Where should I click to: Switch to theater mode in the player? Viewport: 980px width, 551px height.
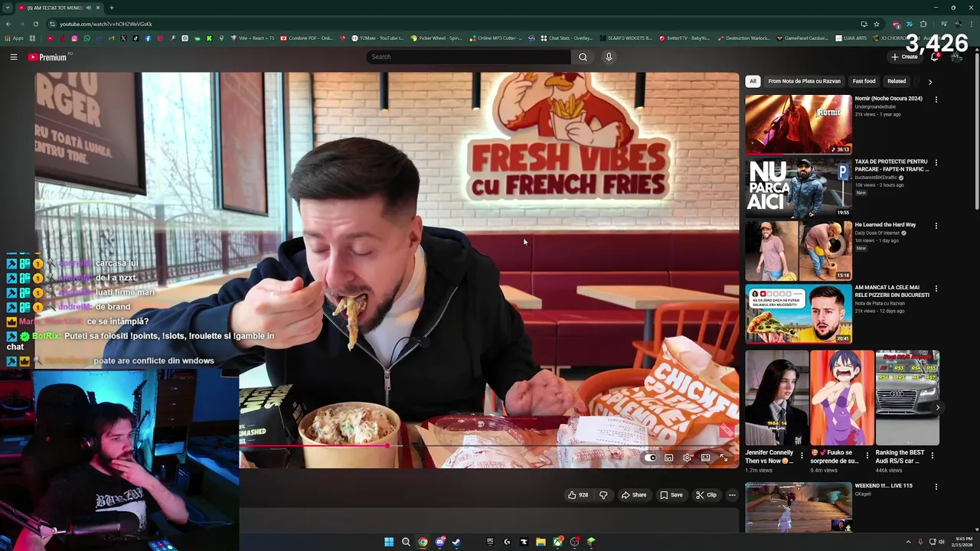706,458
